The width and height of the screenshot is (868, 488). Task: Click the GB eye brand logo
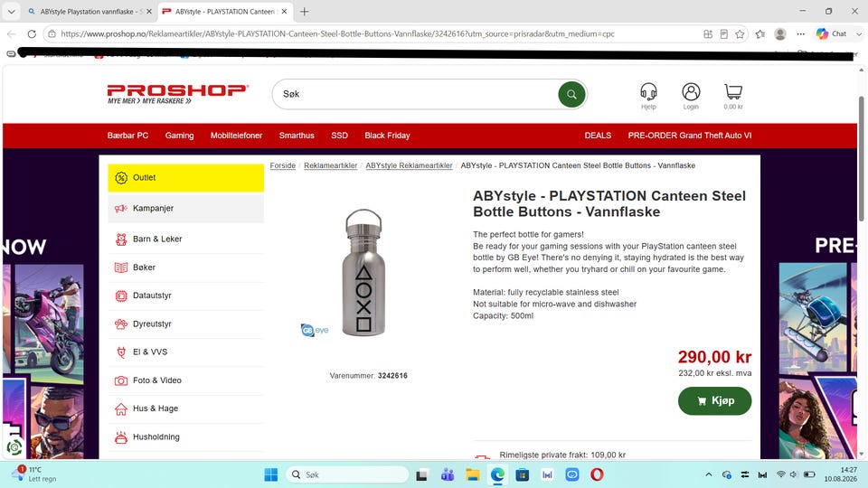(x=315, y=331)
